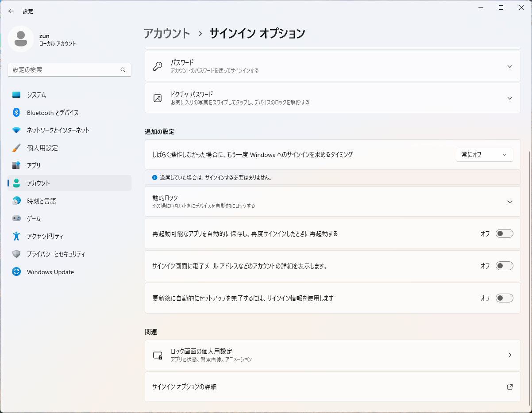Image resolution: width=532 pixels, height=413 pixels.
Task: Maximize the 設定 window
Action: point(501,8)
